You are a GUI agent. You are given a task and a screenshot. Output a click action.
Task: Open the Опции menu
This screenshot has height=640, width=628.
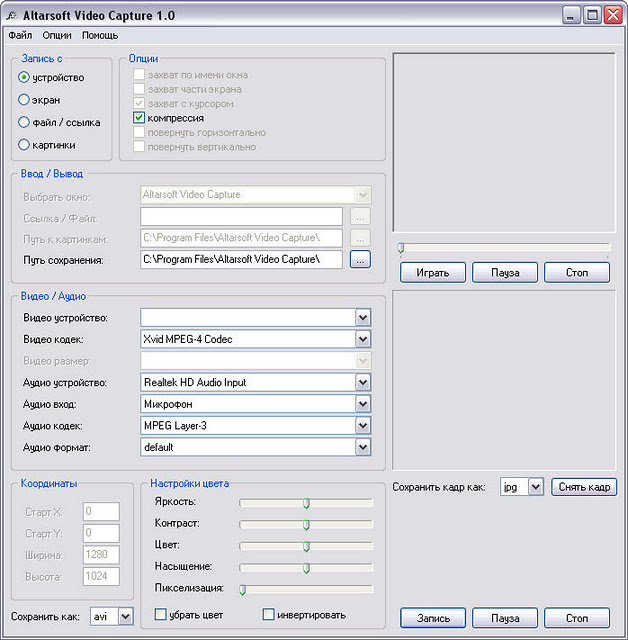57,35
